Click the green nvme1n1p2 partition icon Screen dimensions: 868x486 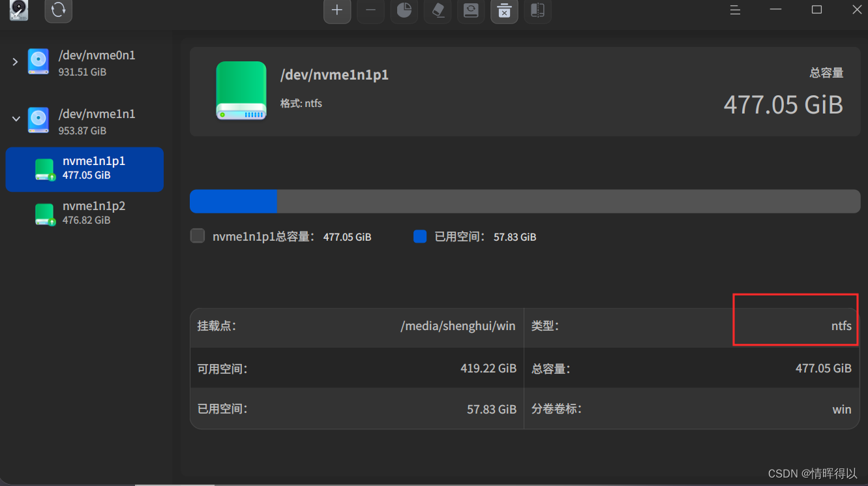(x=44, y=215)
